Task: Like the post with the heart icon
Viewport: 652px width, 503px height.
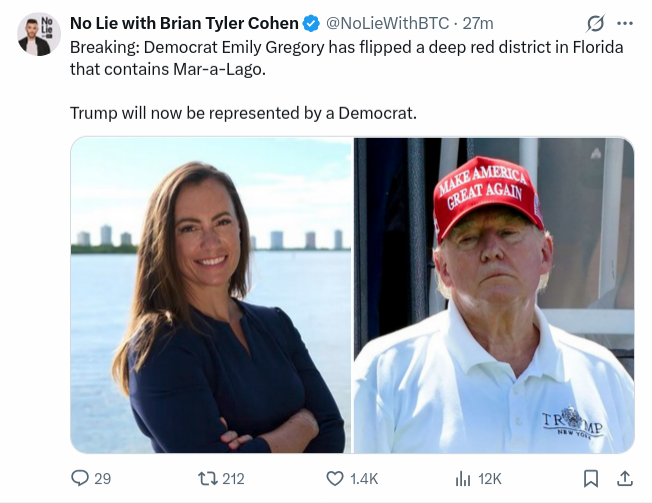Action: 335,479
